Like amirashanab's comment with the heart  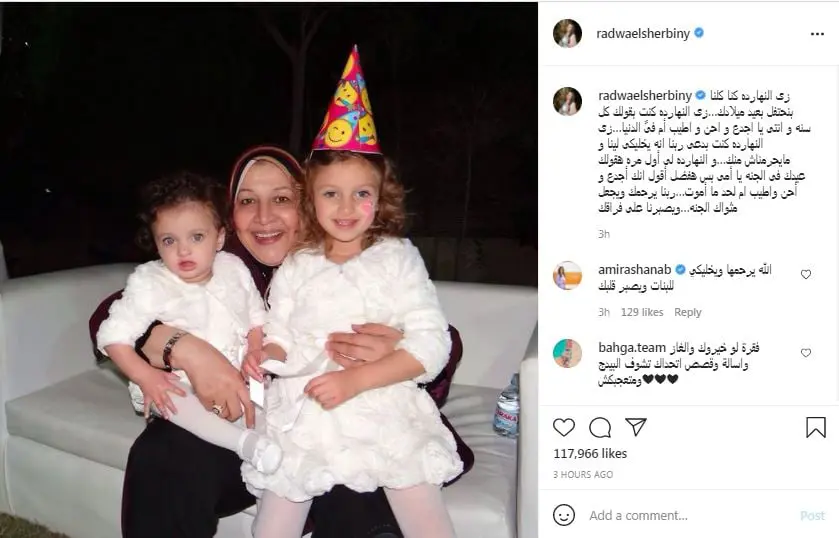tap(805, 275)
